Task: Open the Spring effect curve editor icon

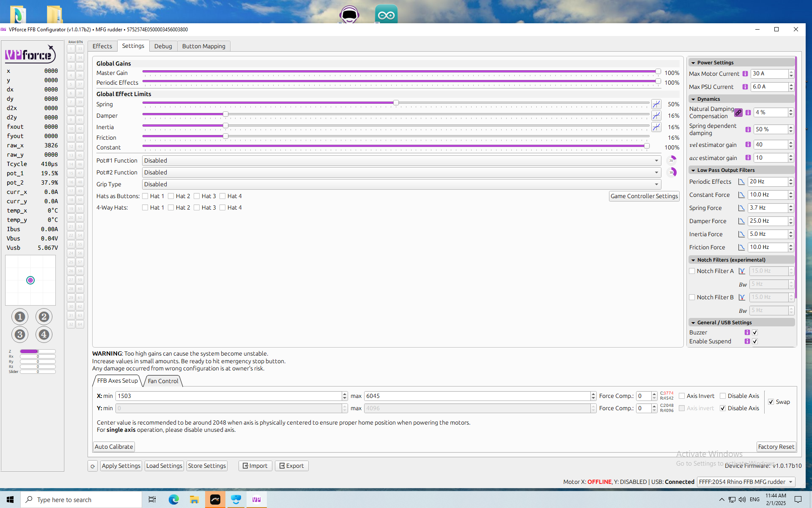Action: (656, 104)
